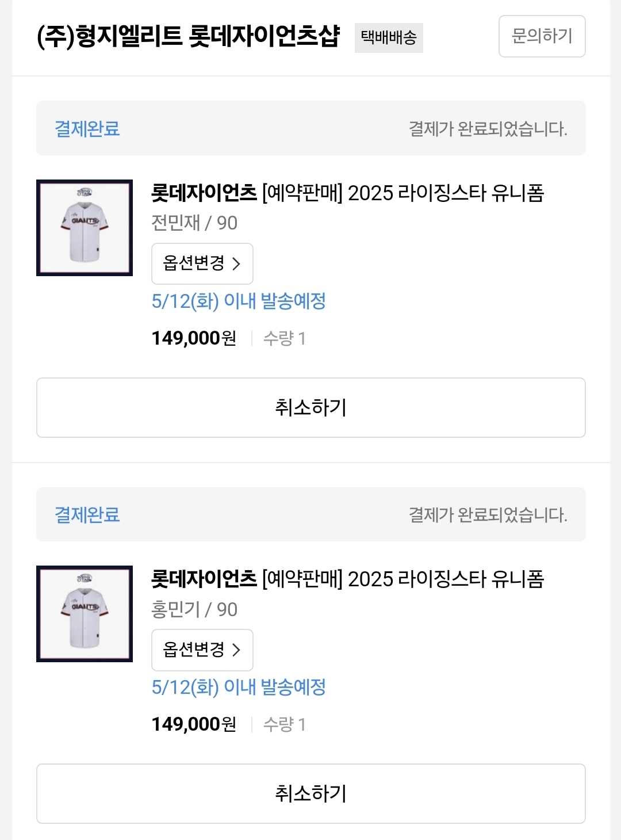Expand 옵션변경 for the 전민재 order
Image resolution: width=621 pixels, height=840 pixels.
pos(202,264)
